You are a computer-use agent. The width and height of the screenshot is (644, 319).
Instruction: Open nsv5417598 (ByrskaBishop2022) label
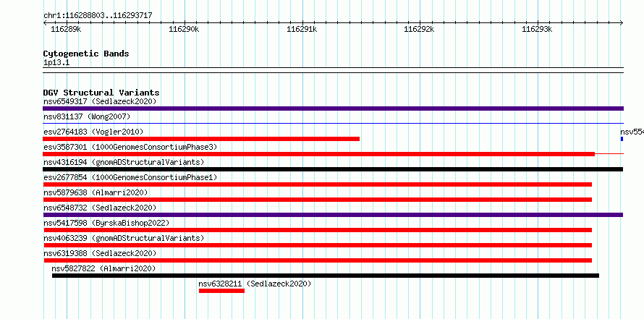[106, 223]
